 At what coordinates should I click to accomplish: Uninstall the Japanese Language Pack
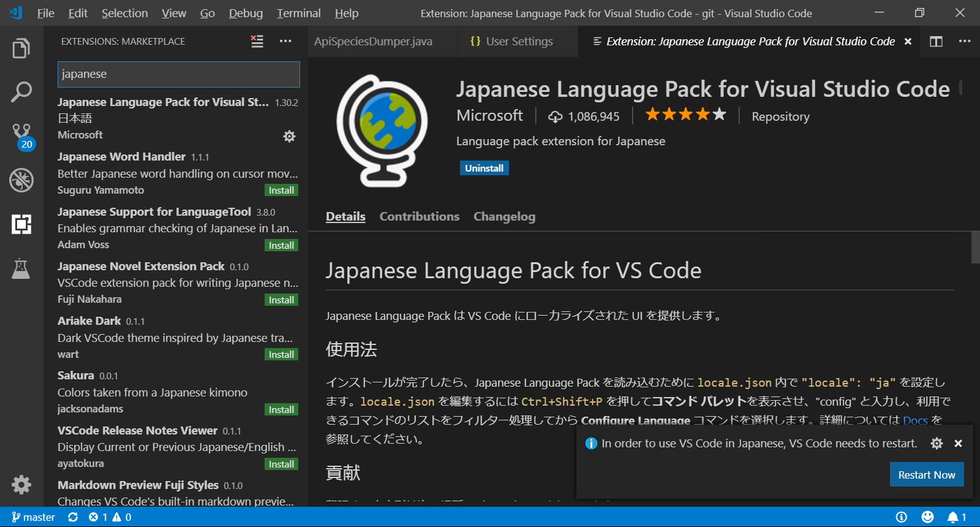point(484,168)
